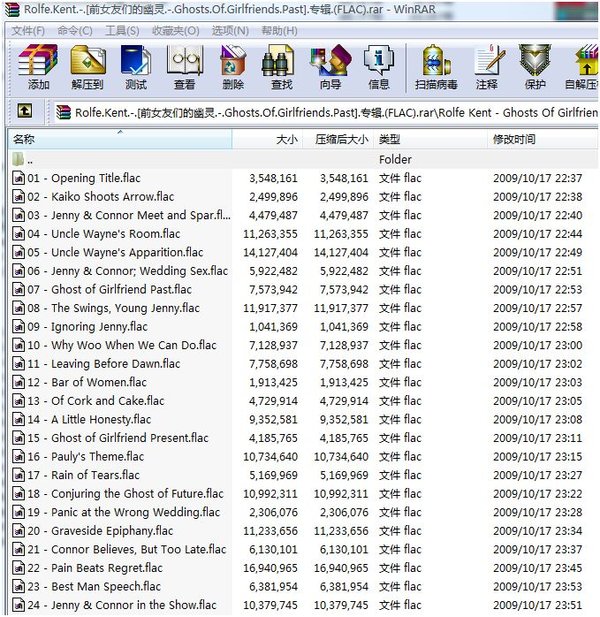Select 19 - Panic at the Wrong Wedding.flac
This screenshot has height=617, width=600.
pos(124,512)
